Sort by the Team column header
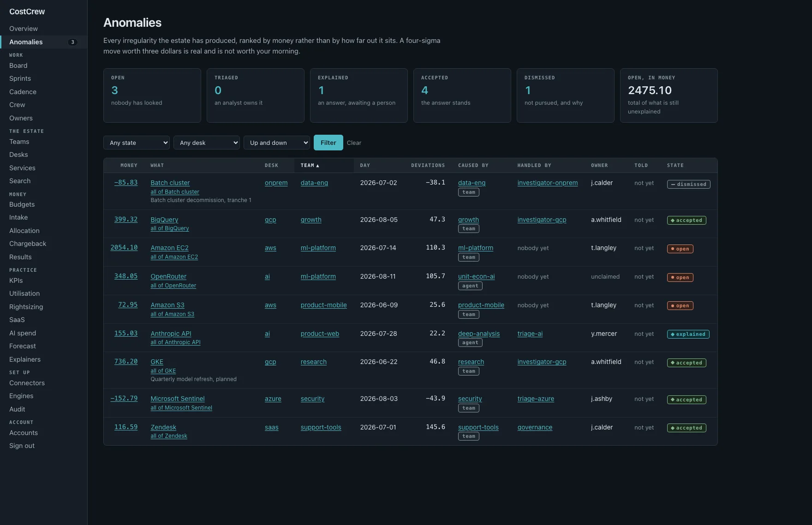The height and width of the screenshot is (525, 812). [x=310, y=165]
